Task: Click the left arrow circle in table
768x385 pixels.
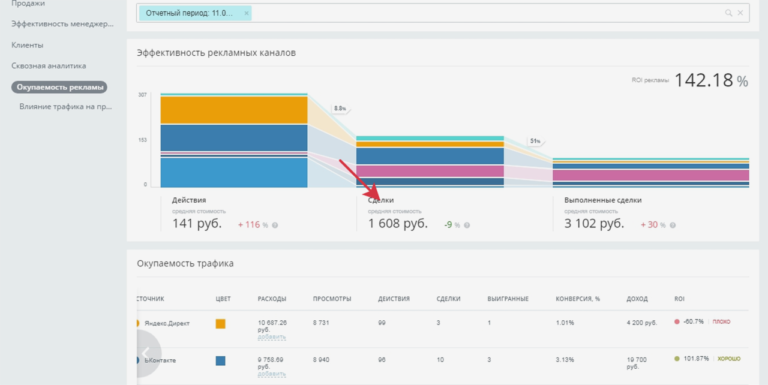Action: pos(144,353)
